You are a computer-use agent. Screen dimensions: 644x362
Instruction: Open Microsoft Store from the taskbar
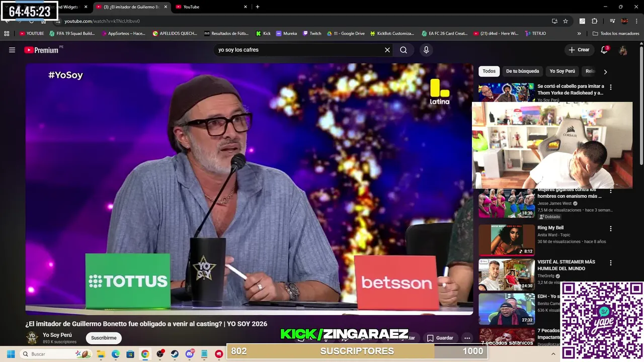(x=130, y=354)
